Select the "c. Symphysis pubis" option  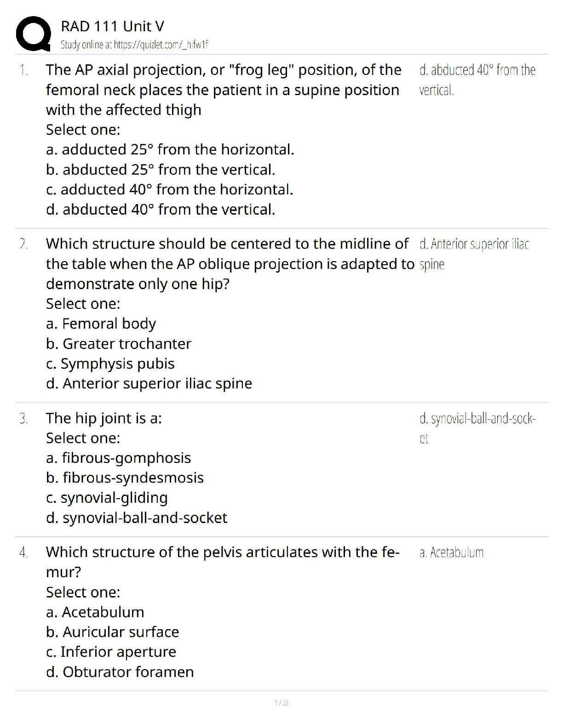[110, 364]
